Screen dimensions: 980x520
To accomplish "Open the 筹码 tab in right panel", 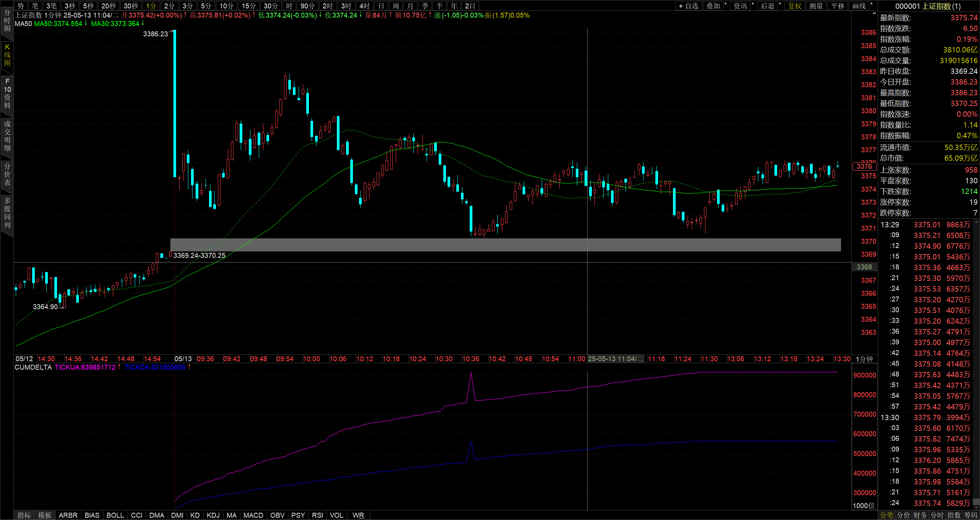I will [971, 515].
